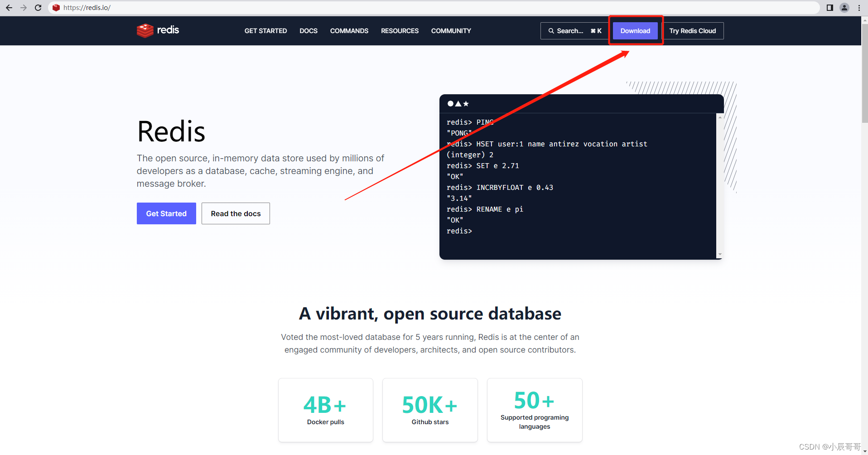Open COMMANDS menu item

pyautogui.click(x=349, y=31)
